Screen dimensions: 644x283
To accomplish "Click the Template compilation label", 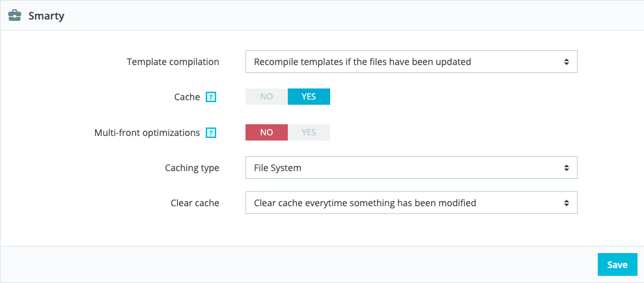I will click(x=173, y=62).
